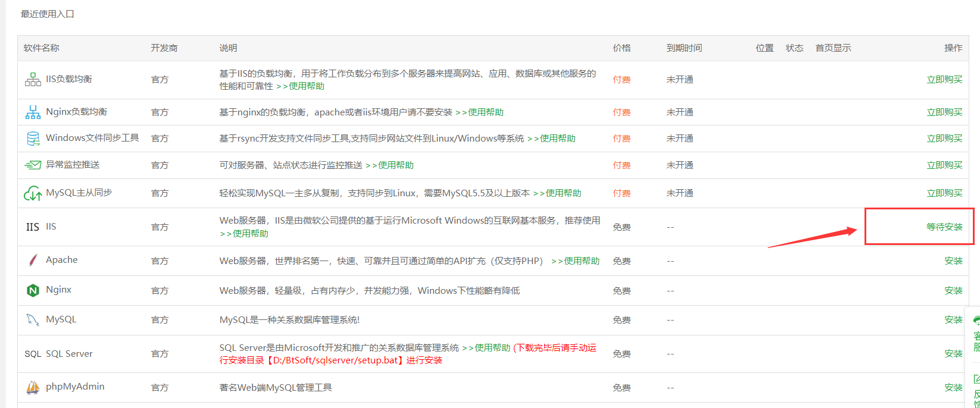This screenshot has width=980, height=408.
Task: Click 立即购买 for 异常监控推送
Action: (x=944, y=165)
